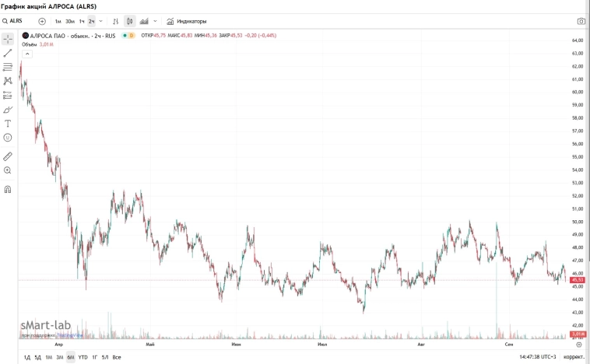Toggle the magnet snap mode
Image resolution: width=590 pixels, height=364 pixels.
click(x=8, y=189)
